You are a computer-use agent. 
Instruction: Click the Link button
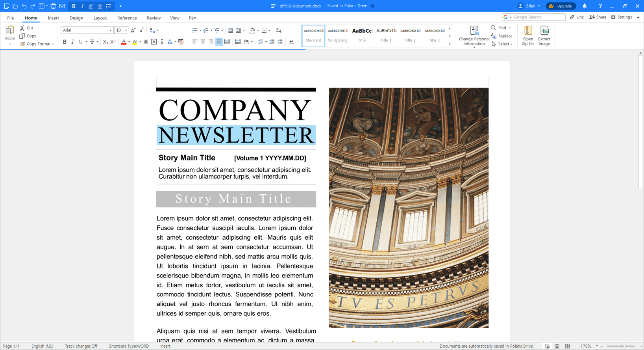click(x=577, y=17)
